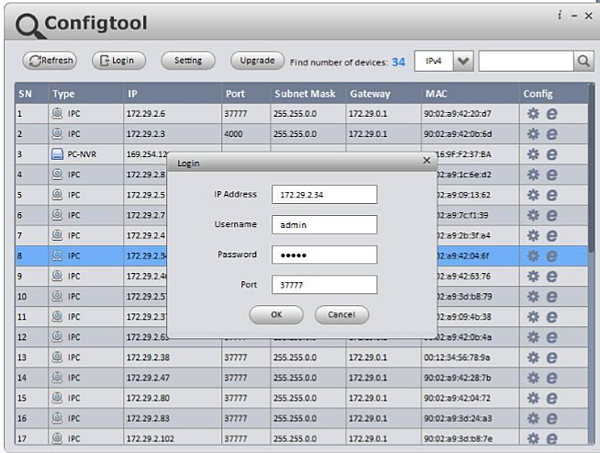Click gear icon for row 13
Viewport: 600px width, 453px height.
click(533, 357)
